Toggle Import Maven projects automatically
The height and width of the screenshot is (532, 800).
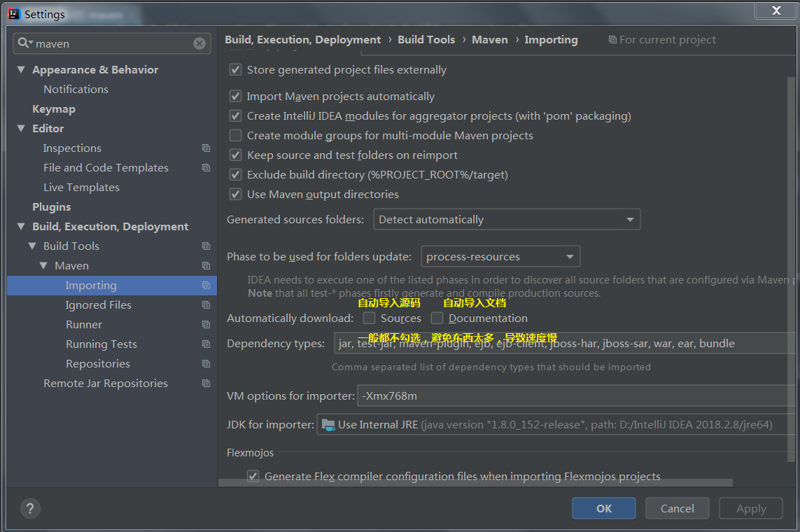coord(235,97)
